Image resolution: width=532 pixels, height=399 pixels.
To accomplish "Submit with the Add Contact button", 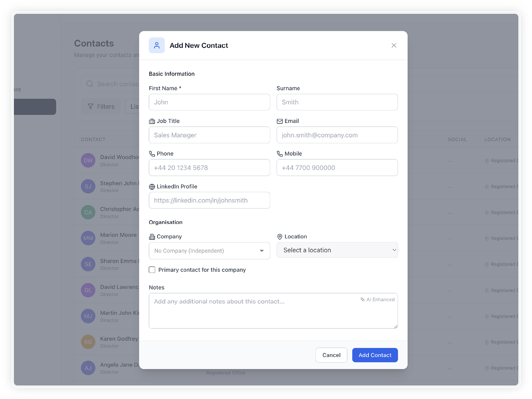I will tap(375, 355).
